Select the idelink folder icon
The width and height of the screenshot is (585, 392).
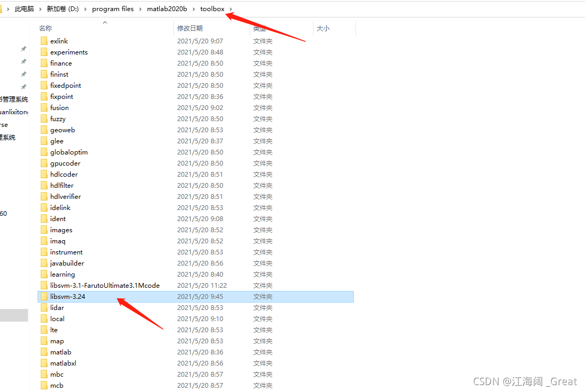pyautogui.click(x=44, y=208)
